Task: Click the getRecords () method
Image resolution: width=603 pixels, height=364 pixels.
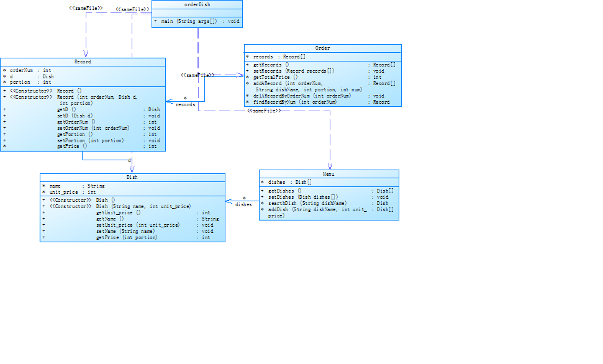Action: pos(320,65)
